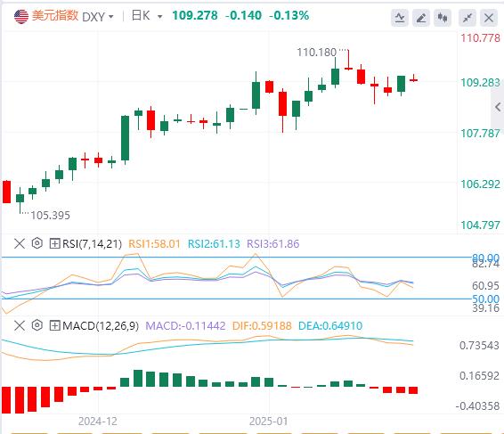504x434 pixels.
Task: Expand the RSI plus box
Action: (54, 243)
